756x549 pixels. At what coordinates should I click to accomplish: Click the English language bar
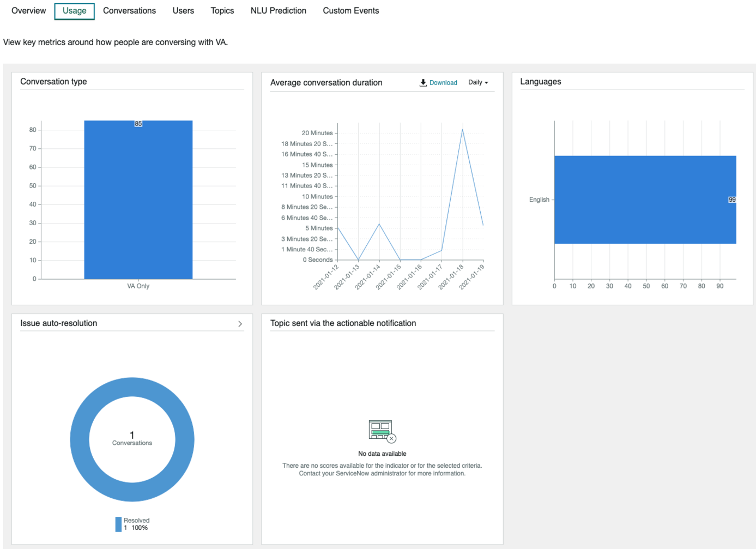tap(645, 200)
